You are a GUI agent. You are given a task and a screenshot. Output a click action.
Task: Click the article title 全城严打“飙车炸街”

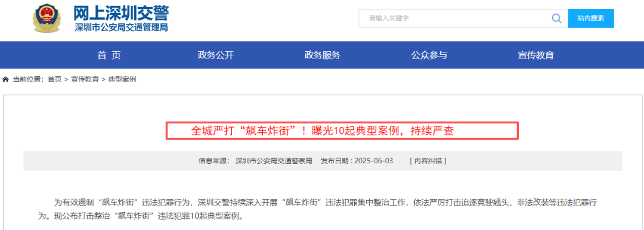tap(323, 131)
